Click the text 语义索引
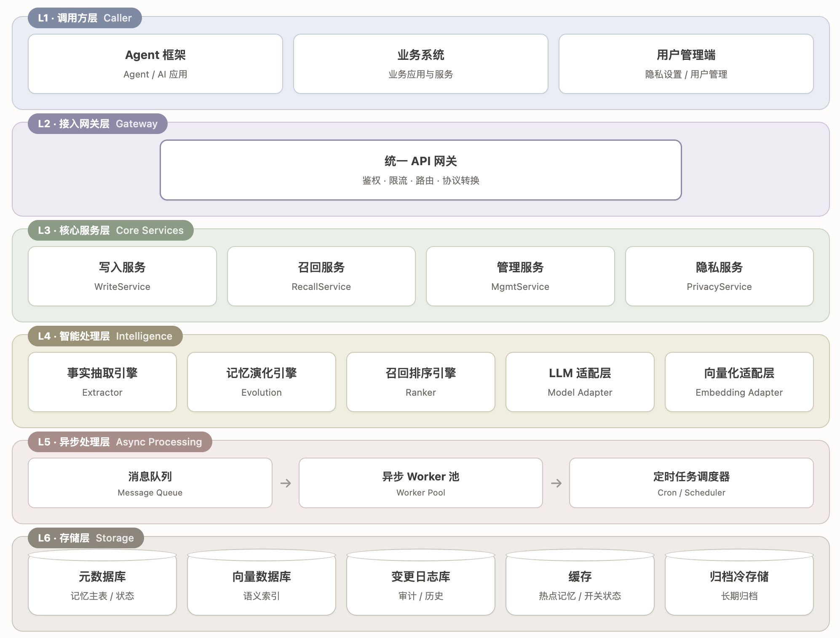The height and width of the screenshot is (638, 840). click(262, 596)
